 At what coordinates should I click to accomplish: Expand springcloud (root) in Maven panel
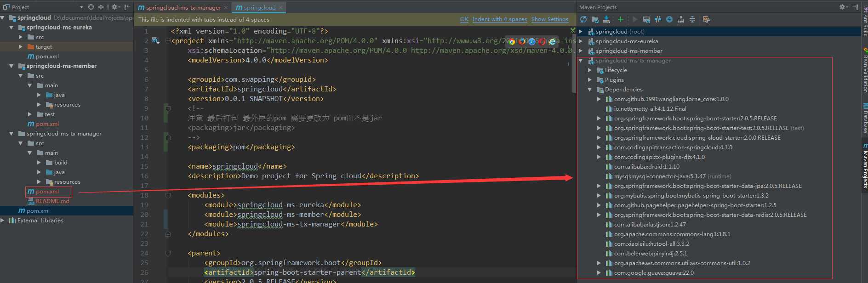tap(581, 32)
